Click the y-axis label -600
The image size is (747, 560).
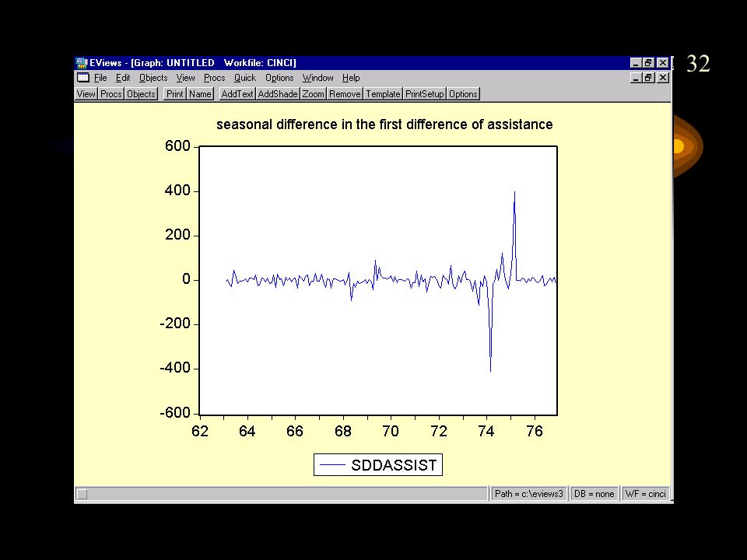[175, 412]
